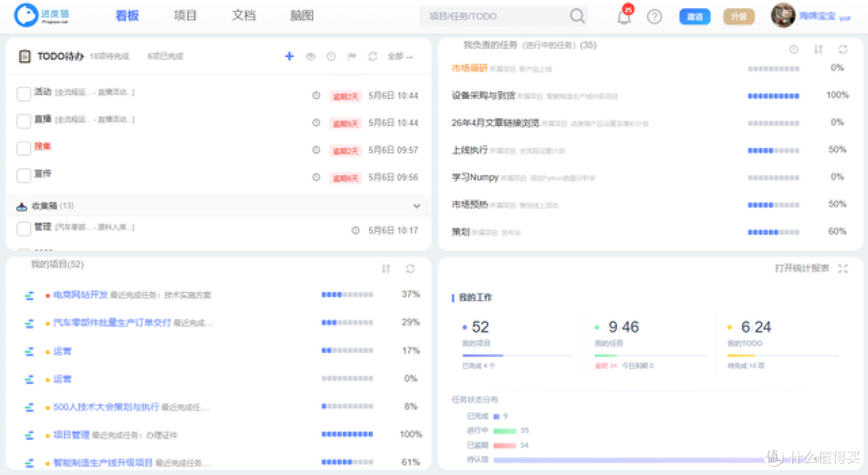The height and width of the screenshot is (475, 868).
Task: Toggle the TODO eye visibility icon
Action: click(310, 56)
